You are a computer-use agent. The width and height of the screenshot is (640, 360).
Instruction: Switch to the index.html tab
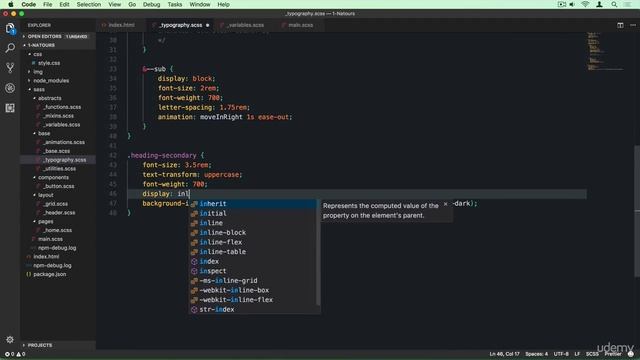pyautogui.click(x=121, y=25)
